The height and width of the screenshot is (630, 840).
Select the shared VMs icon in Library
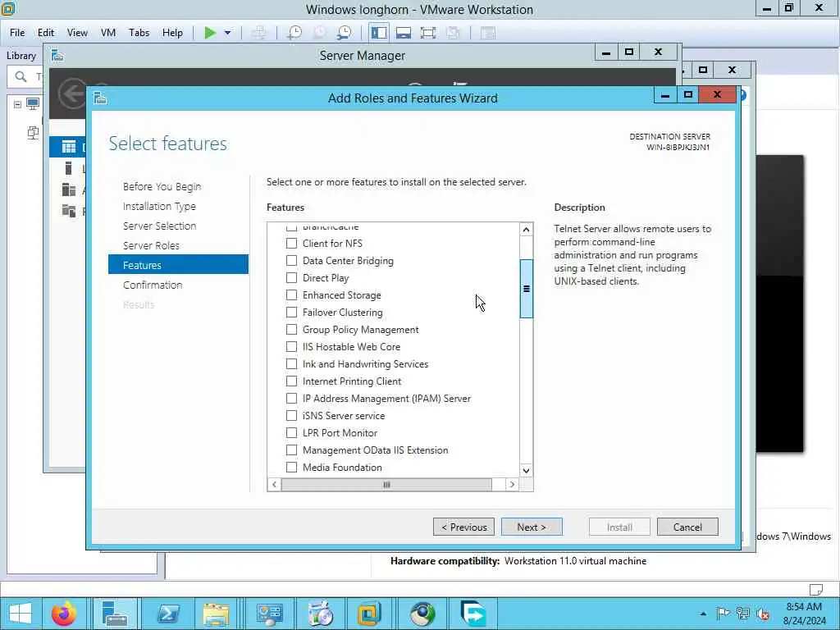click(x=33, y=132)
